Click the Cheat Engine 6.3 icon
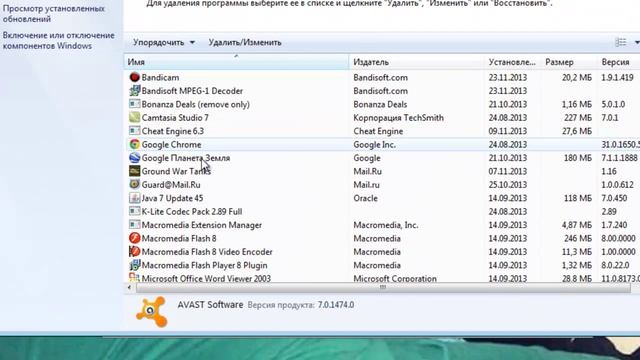 tap(134, 131)
